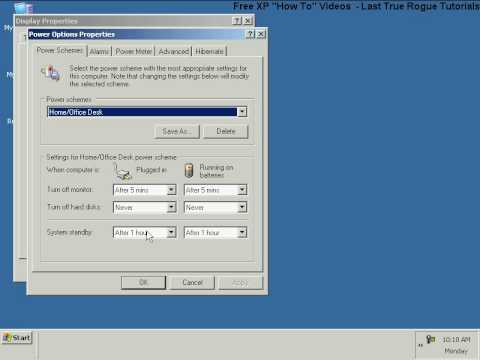Viewport: 480px width, 360px height.
Task: Expand battery Turn off monitor dropdown
Action: point(242,190)
